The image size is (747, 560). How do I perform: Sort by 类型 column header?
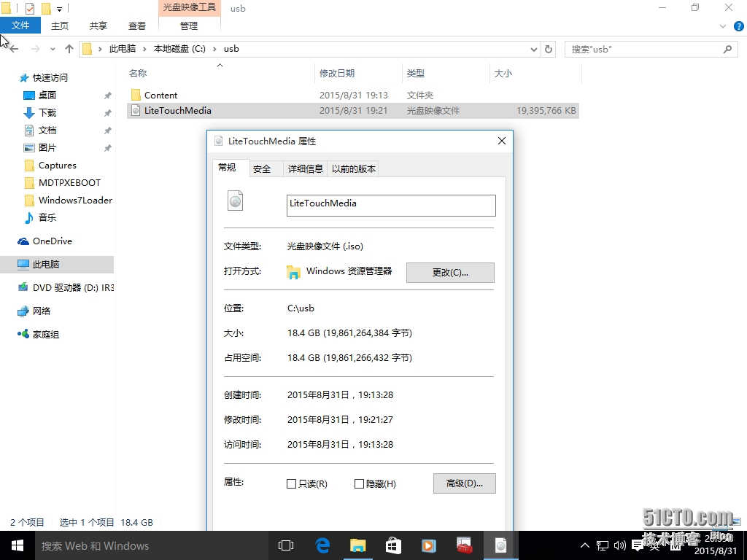click(x=415, y=74)
